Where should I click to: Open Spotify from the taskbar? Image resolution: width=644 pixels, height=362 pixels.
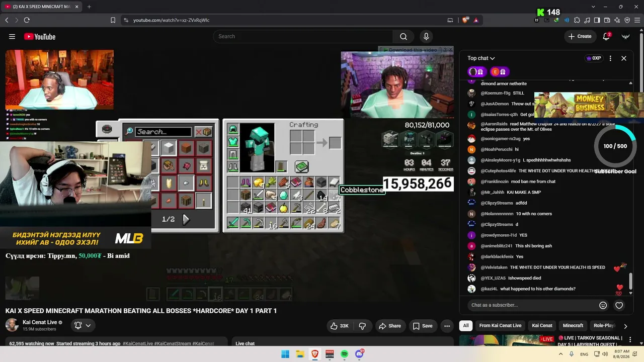pos(345,354)
